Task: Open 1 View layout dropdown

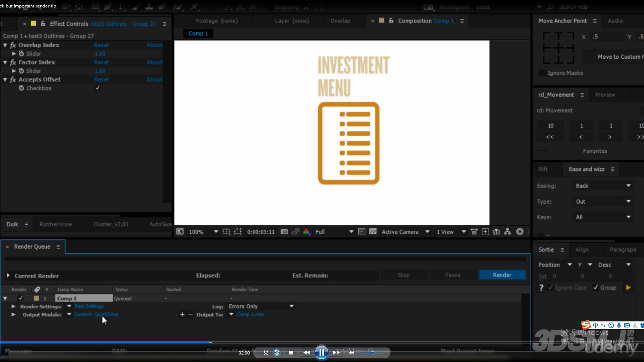Action: point(451,232)
